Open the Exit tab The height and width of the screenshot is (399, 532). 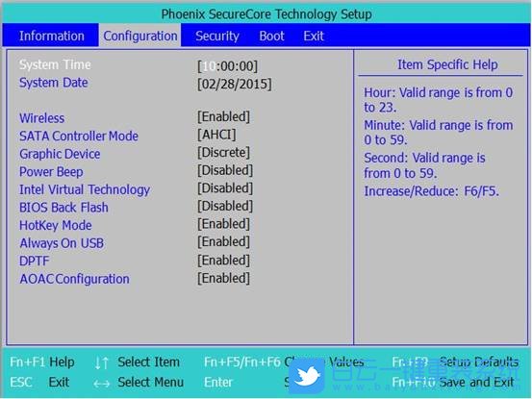coord(314,36)
